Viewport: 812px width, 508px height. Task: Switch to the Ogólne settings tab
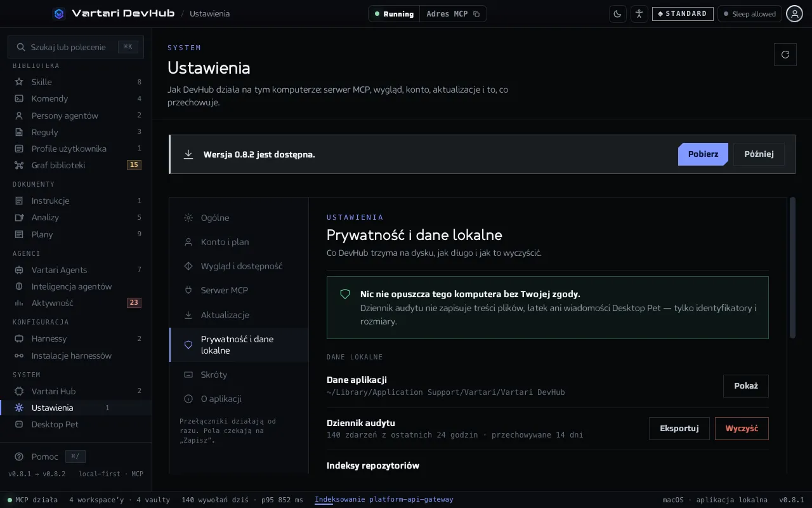tap(239, 218)
